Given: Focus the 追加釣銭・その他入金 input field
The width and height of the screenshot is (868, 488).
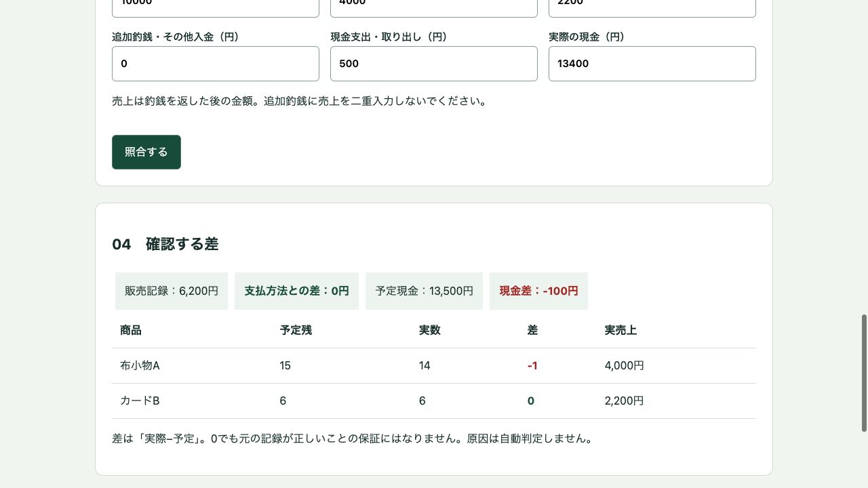Looking at the screenshot, I should click(x=216, y=64).
